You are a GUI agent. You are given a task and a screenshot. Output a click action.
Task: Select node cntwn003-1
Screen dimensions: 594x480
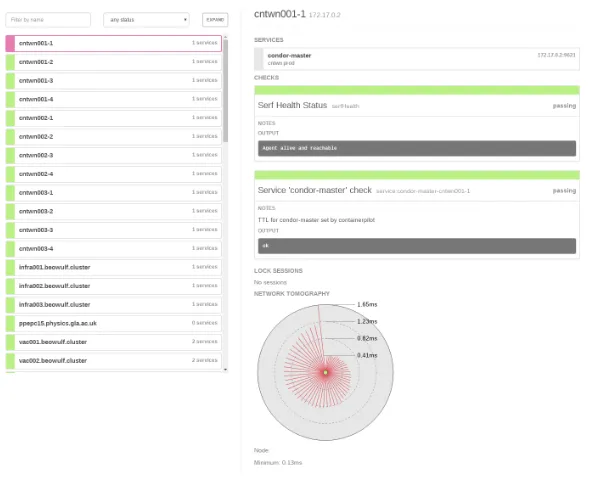tap(114, 192)
